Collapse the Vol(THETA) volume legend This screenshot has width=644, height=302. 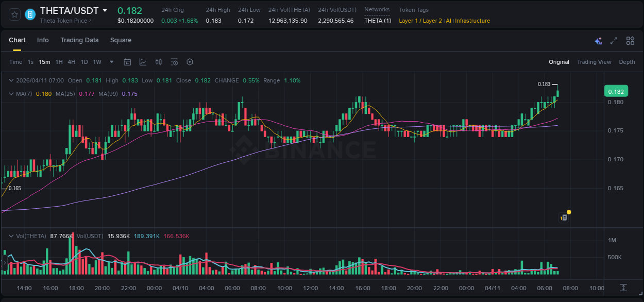click(x=11, y=236)
